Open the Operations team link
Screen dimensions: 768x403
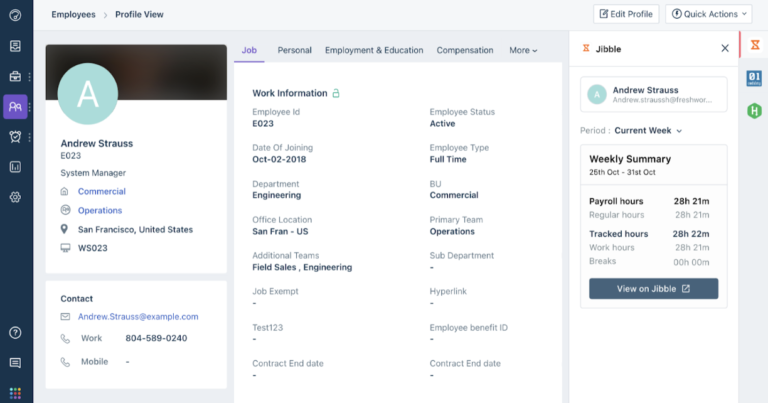tap(100, 211)
